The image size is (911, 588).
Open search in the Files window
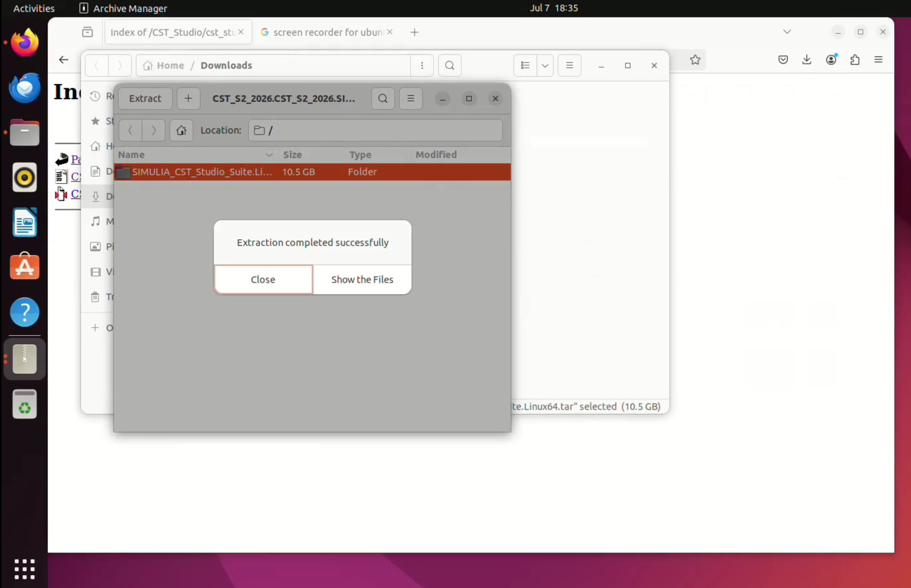point(450,66)
